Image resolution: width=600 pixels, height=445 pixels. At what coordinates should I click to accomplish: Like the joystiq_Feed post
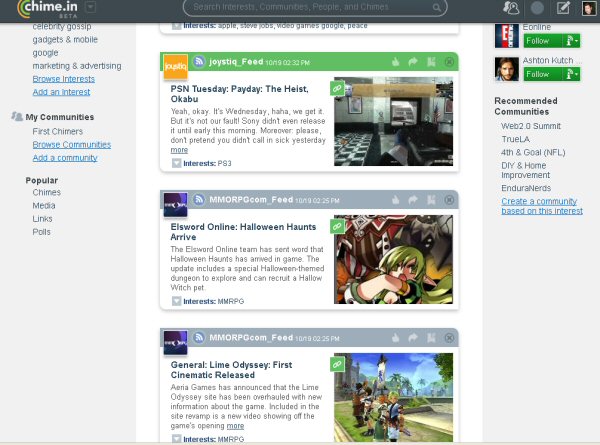(396, 62)
